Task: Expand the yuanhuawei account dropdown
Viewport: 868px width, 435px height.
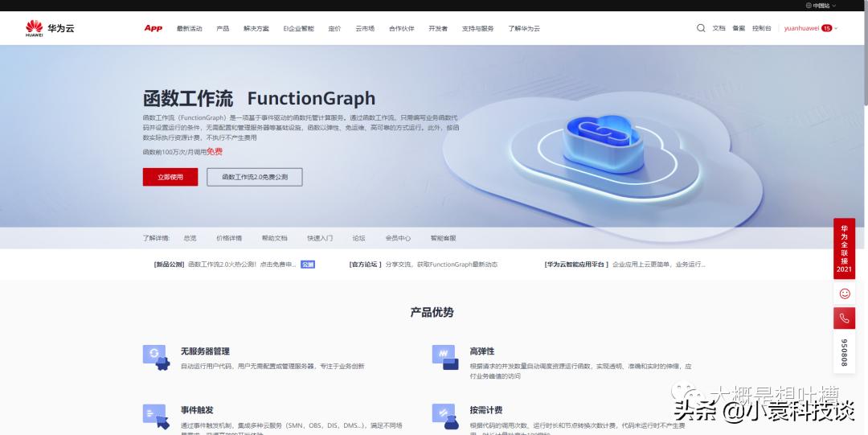Action: point(810,28)
